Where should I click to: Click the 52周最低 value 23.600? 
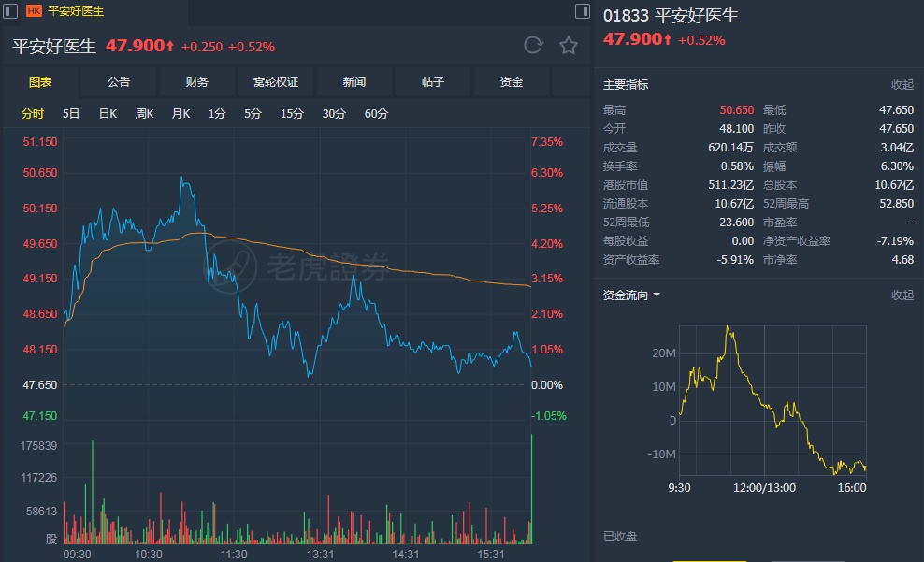coord(737,223)
